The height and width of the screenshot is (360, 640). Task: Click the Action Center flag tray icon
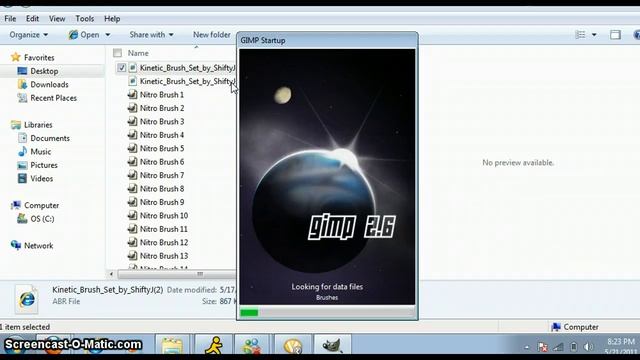pyautogui.click(x=542, y=347)
